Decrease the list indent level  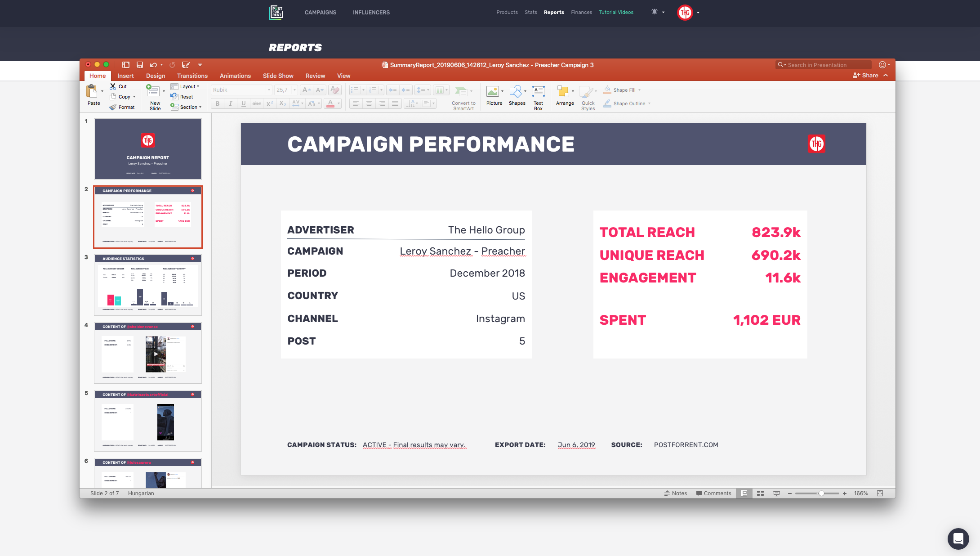[x=392, y=90]
